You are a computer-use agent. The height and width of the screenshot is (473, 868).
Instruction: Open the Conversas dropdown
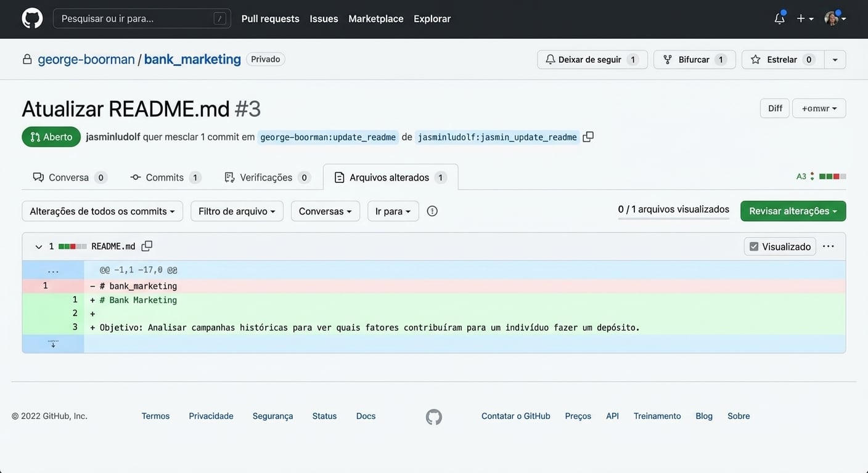click(x=325, y=211)
